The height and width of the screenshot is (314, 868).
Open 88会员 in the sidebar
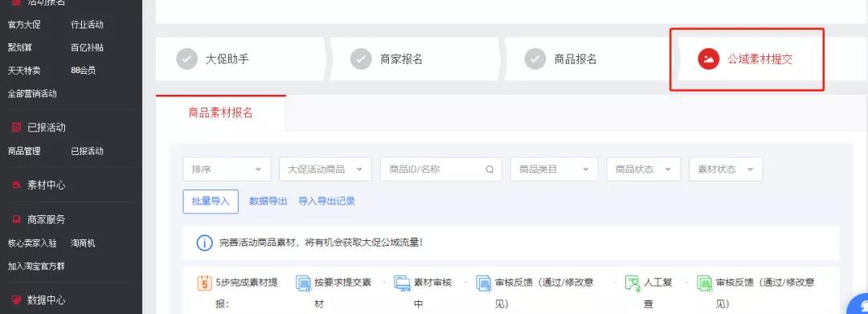[x=83, y=71]
